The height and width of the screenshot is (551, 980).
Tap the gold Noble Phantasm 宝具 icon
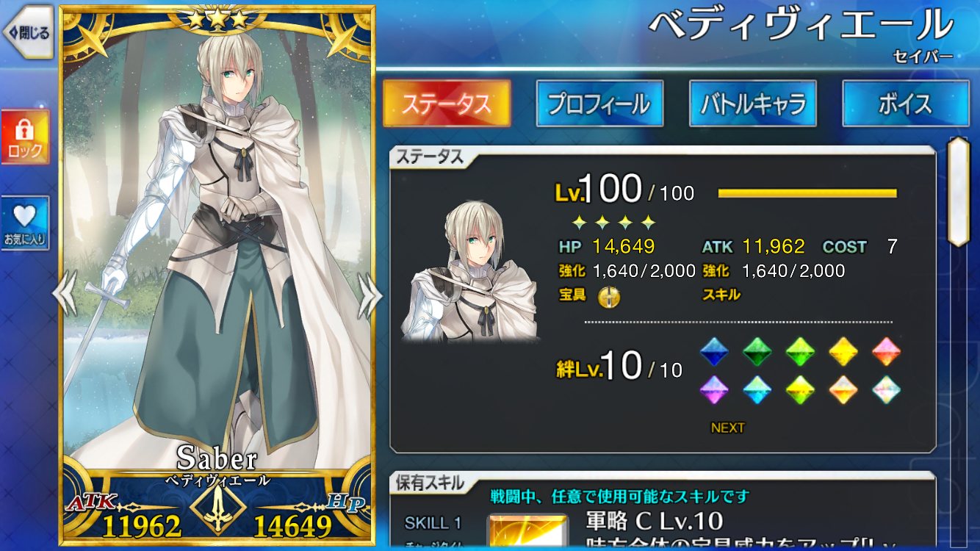point(609,296)
